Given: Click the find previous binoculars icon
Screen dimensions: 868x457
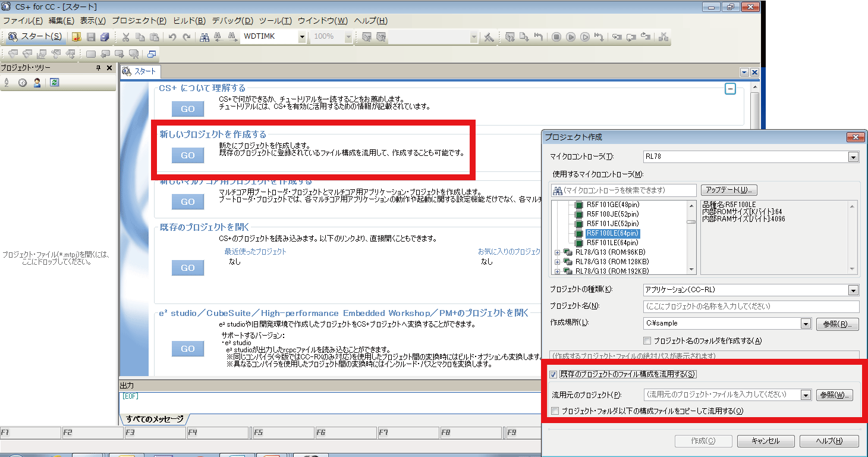Looking at the screenshot, I should tap(218, 37).
